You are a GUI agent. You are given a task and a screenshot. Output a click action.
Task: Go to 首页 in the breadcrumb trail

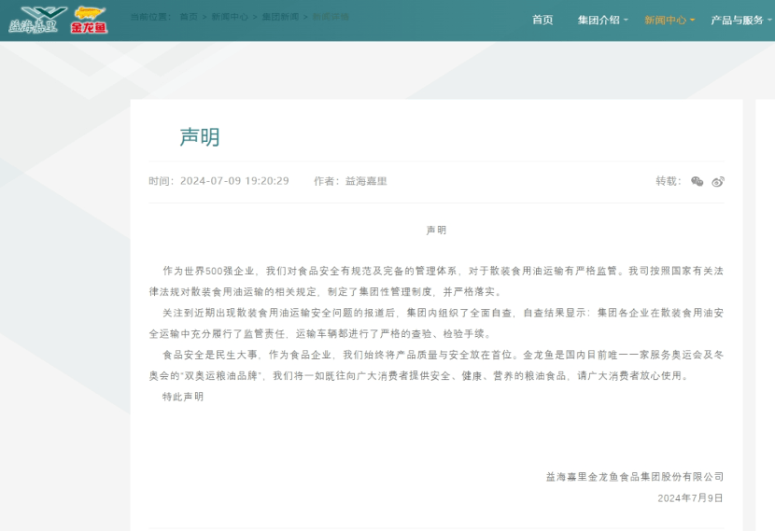pos(189,17)
